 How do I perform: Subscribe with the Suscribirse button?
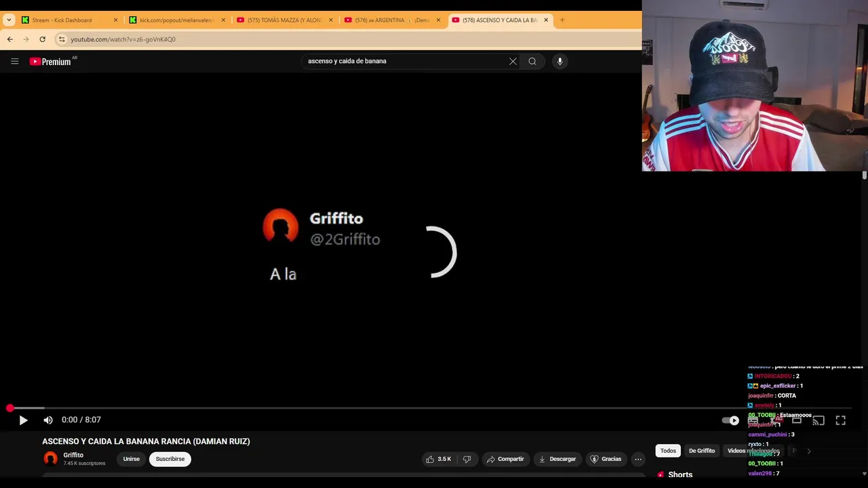170,459
